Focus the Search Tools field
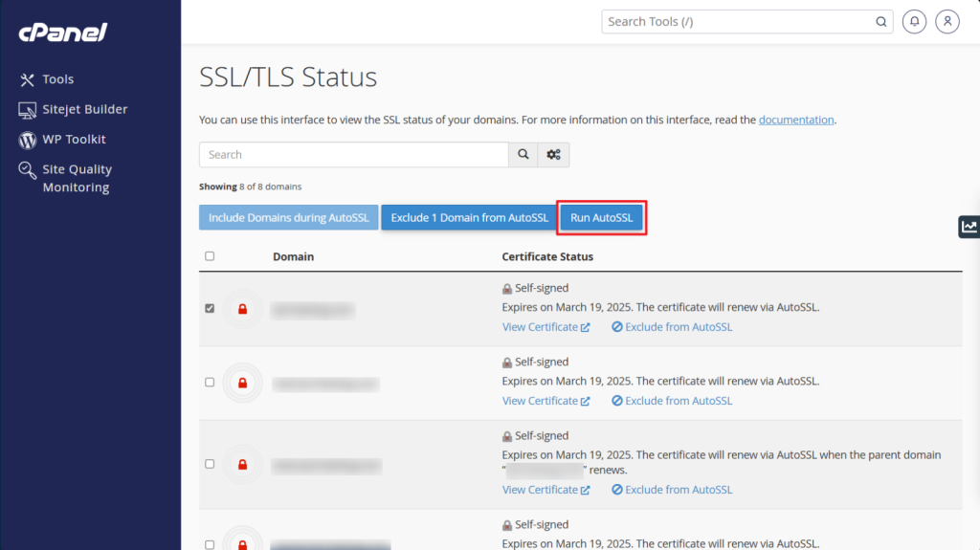The image size is (980, 550). [x=746, y=22]
